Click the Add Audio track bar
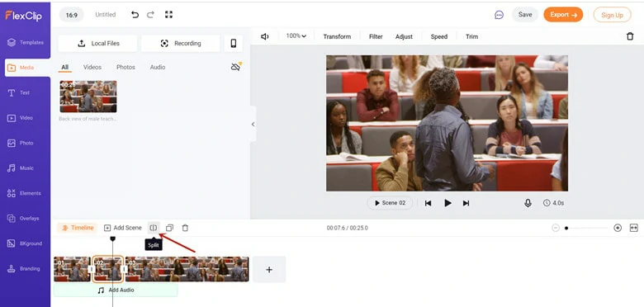Screen dimensions: 644x307 coord(116,290)
